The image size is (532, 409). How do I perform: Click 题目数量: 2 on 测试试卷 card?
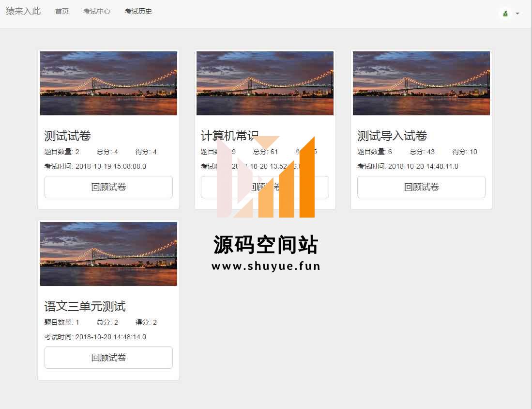61,152
